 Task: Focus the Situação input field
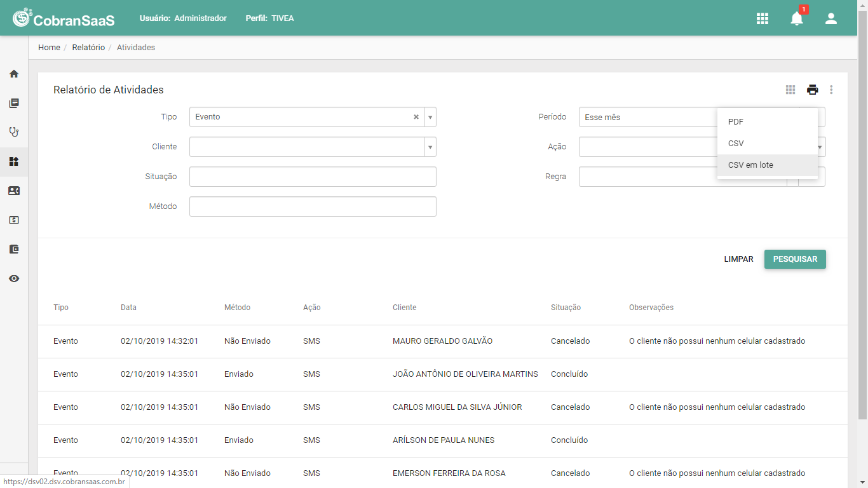(x=313, y=177)
